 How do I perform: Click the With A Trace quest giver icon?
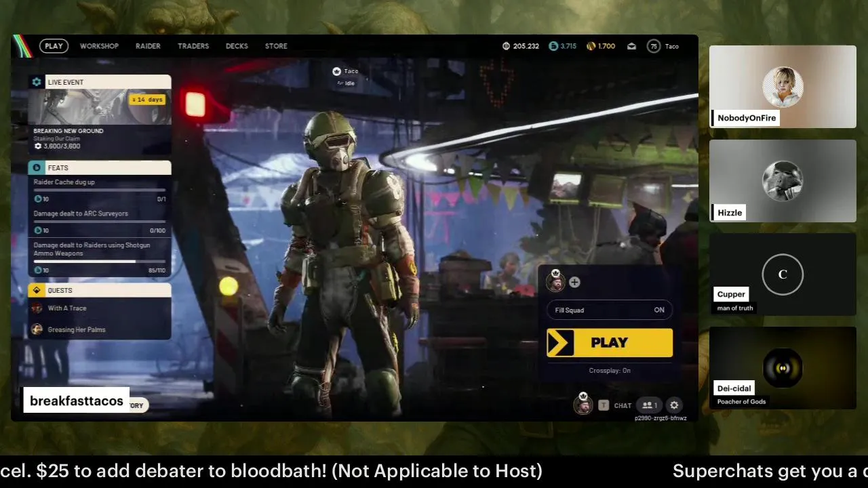click(x=37, y=308)
